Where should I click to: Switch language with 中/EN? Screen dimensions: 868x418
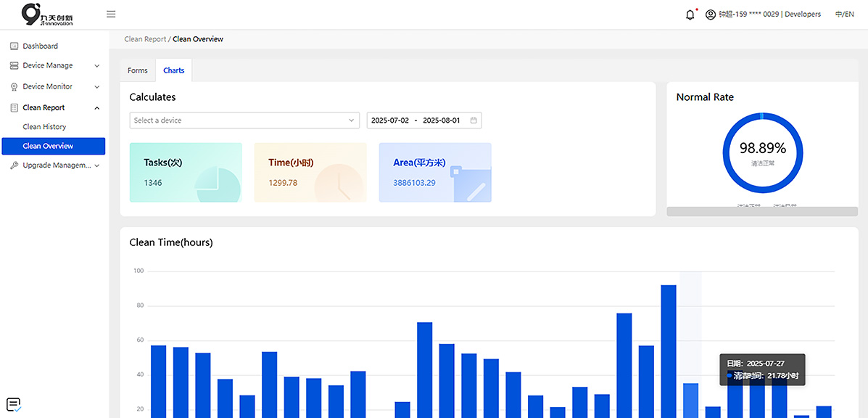pyautogui.click(x=844, y=15)
